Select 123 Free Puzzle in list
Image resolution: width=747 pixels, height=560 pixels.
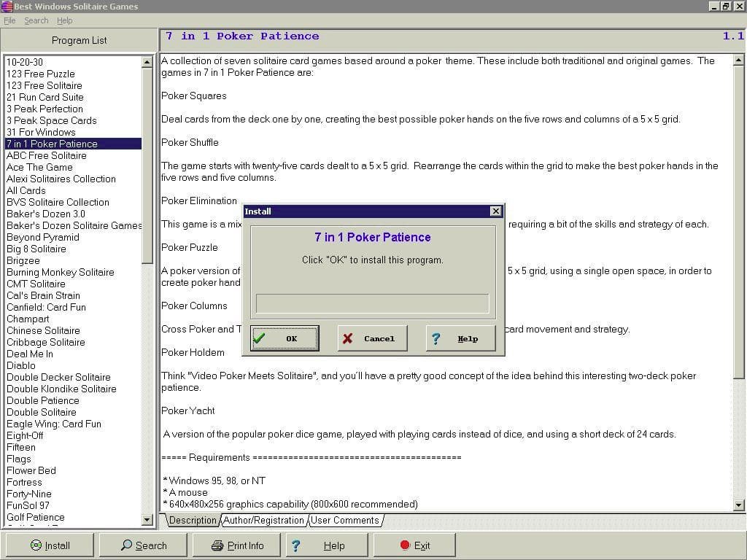74,74
